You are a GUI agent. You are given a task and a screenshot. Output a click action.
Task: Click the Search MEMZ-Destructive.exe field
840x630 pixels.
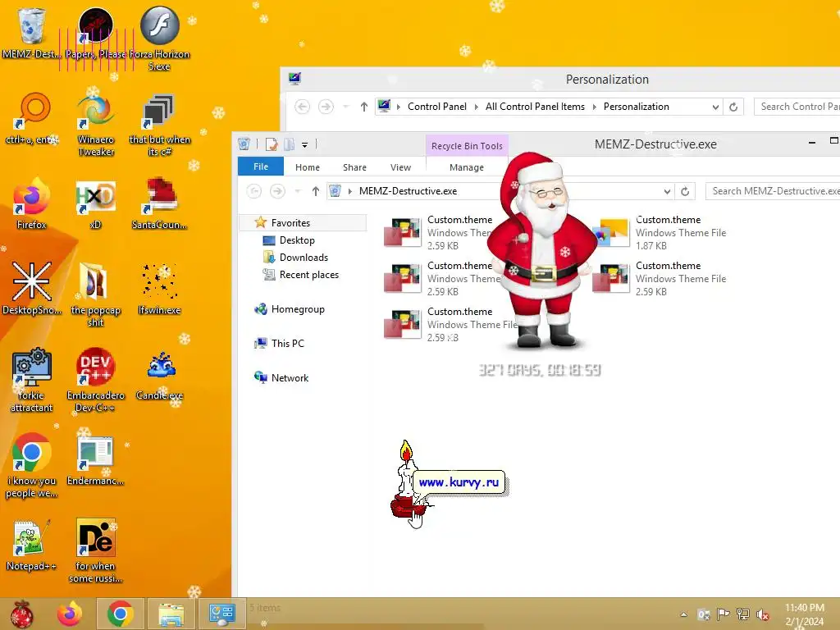click(773, 191)
